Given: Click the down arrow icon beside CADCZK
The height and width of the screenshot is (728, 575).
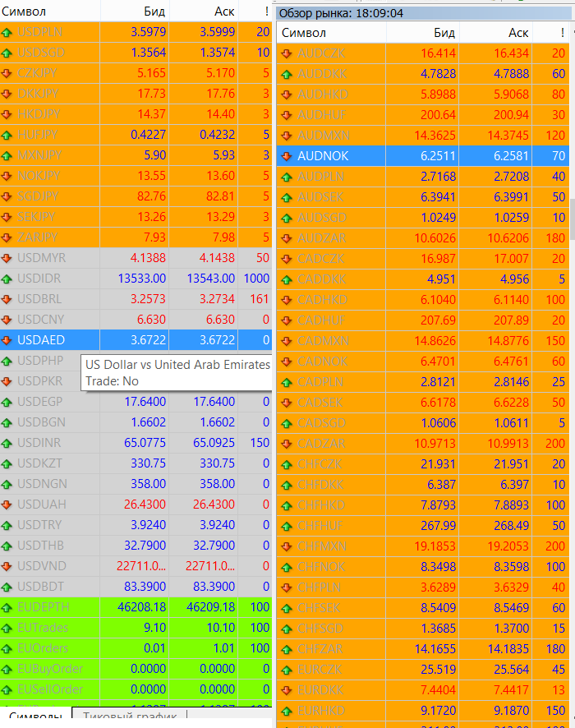Looking at the screenshot, I should pyautogui.click(x=287, y=259).
